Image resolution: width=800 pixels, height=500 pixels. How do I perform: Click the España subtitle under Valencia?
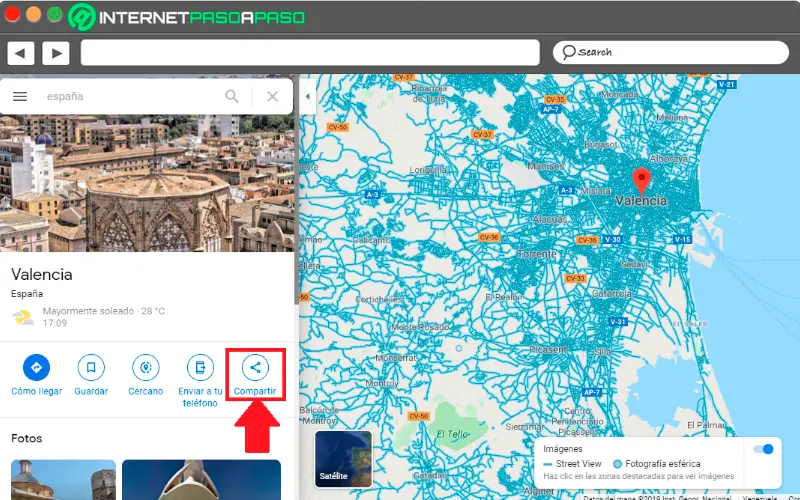(x=27, y=294)
